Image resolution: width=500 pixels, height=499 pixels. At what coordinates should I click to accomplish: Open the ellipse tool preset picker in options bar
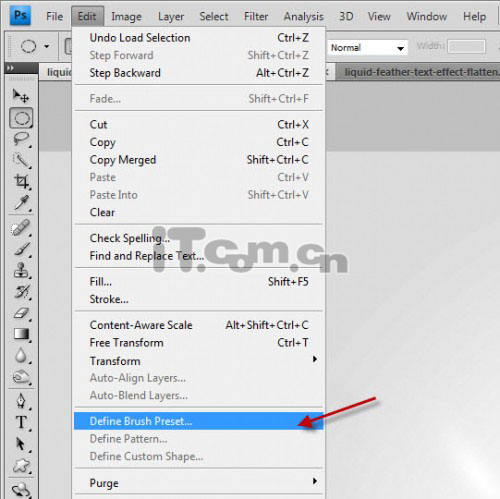[x=47, y=46]
